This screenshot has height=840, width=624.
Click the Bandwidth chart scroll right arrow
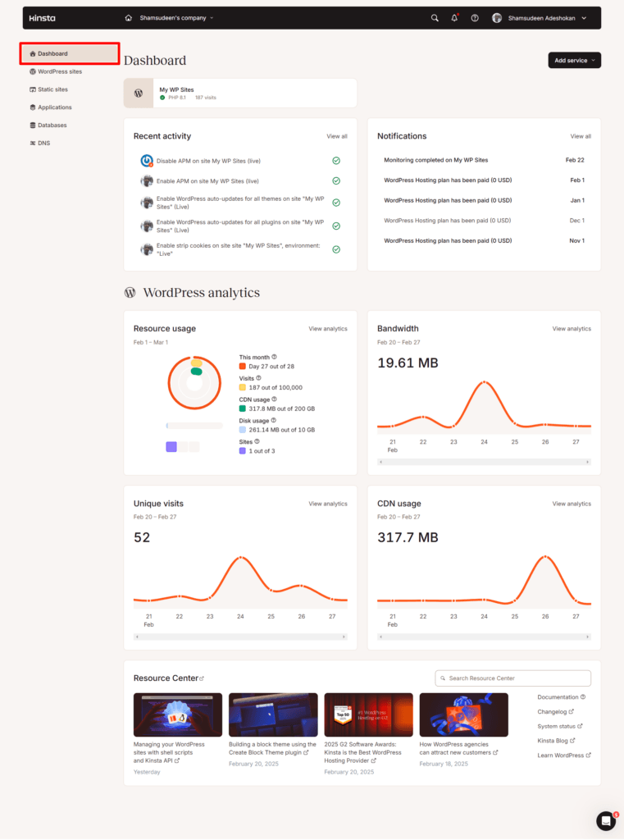coord(588,462)
